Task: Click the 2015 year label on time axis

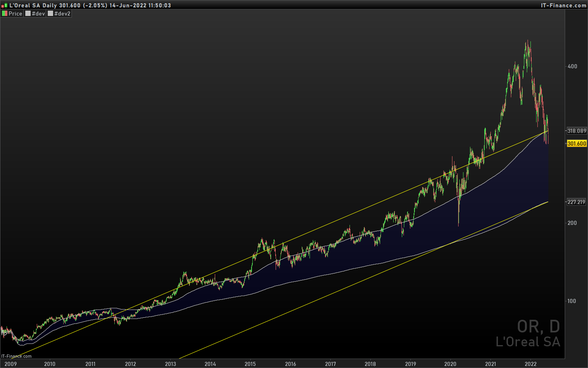Action: point(250,364)
